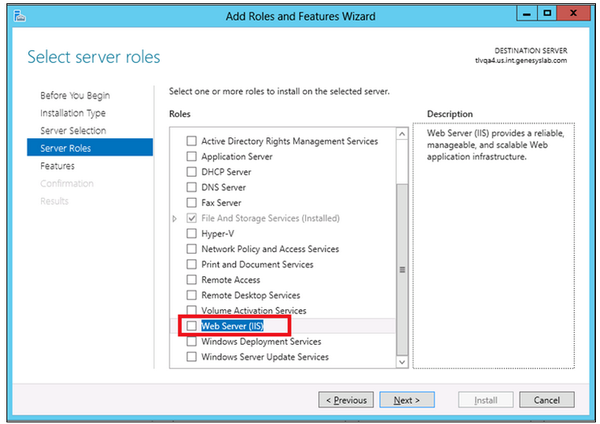This screenshot has height=424, width=600.
Task: Go back with the Previous button
Action: coord(346,400)
